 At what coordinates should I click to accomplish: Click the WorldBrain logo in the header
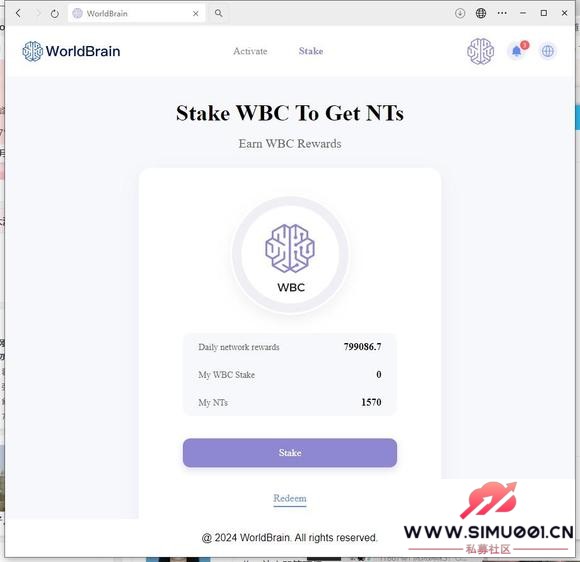pos(71,51)
